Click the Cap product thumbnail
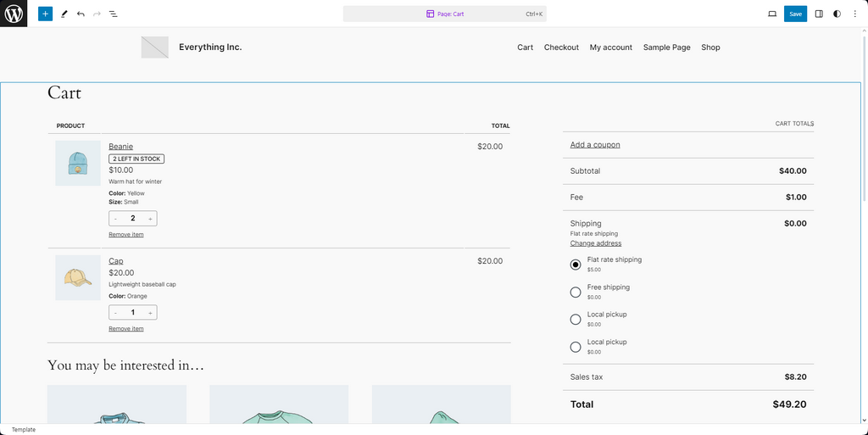Image resolution: width=868 pixels, height=435 pixels. pyautogui.click(x=78, y=277)
